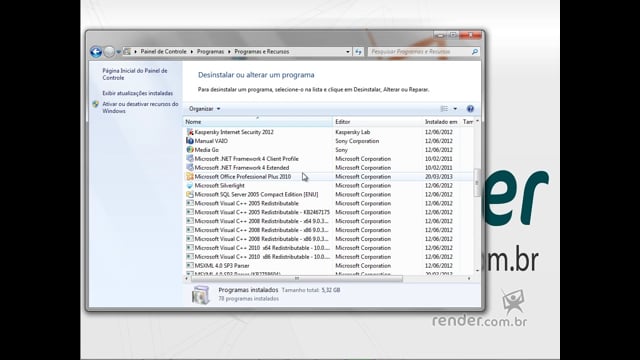
Task: Click the Media Go icon
Action: click(190, 150)
